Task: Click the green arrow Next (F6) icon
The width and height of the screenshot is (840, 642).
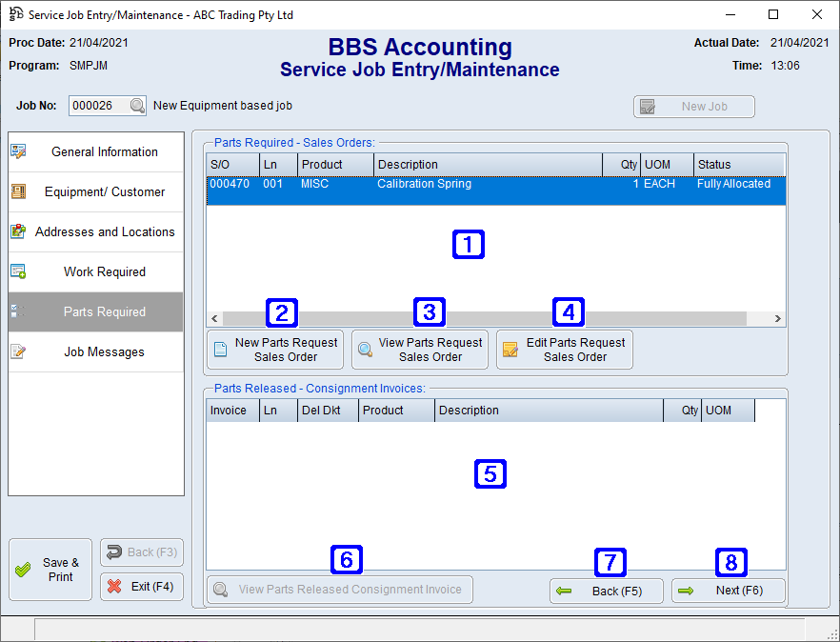Action: click(x=688, y=591)
